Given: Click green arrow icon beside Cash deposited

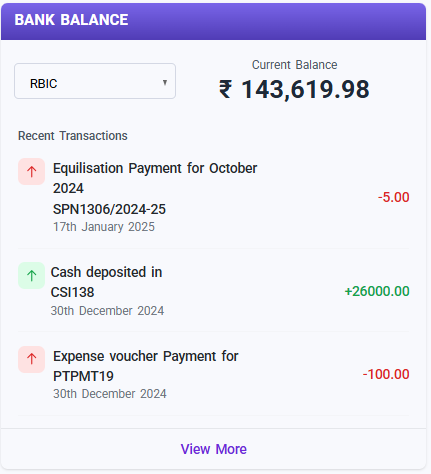Looking at the screenshot, I should 31,276.
